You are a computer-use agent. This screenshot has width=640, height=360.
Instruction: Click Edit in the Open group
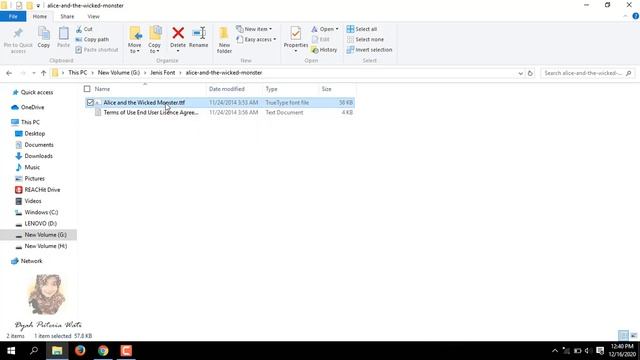321,39
